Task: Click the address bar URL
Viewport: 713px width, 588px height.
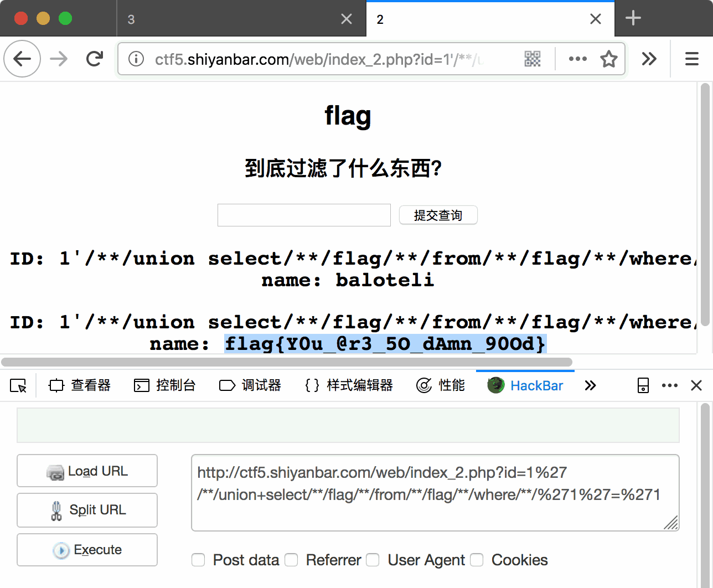Action: (x=319, y=59)
